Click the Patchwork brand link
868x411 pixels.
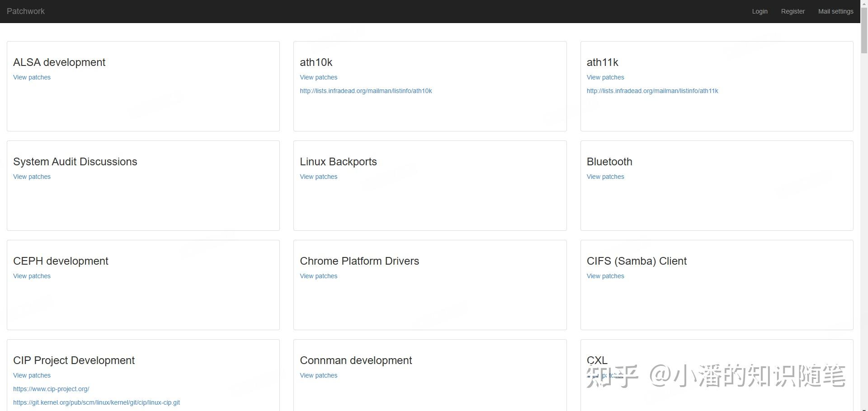26,11
